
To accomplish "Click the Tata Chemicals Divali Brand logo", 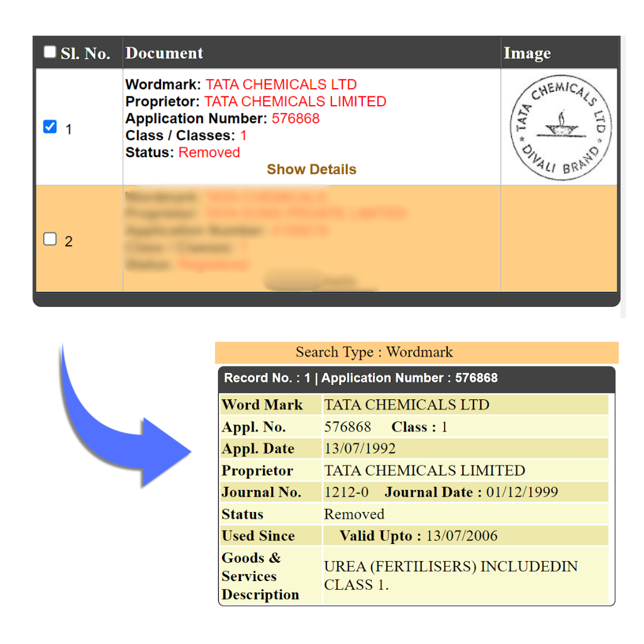I will (559, 128).
